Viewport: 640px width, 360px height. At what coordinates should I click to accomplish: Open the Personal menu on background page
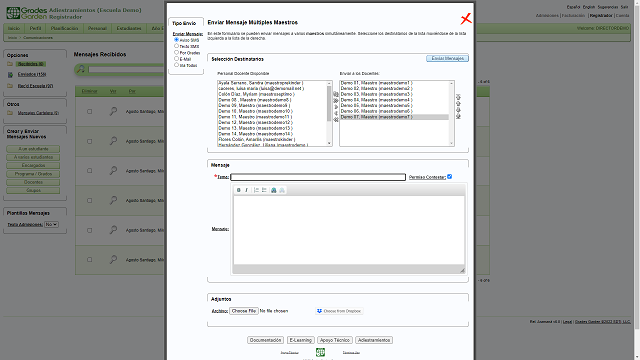click(97, 29)
